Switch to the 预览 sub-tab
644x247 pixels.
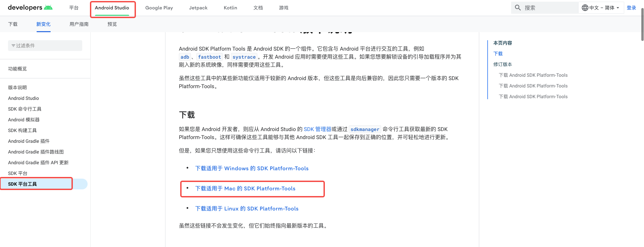coord(112,24)
